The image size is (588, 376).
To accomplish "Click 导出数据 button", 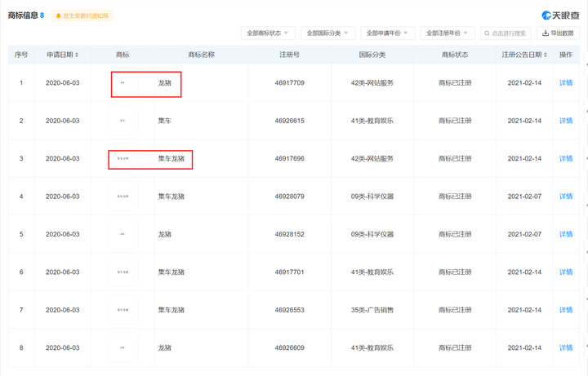I will point(558,33).
